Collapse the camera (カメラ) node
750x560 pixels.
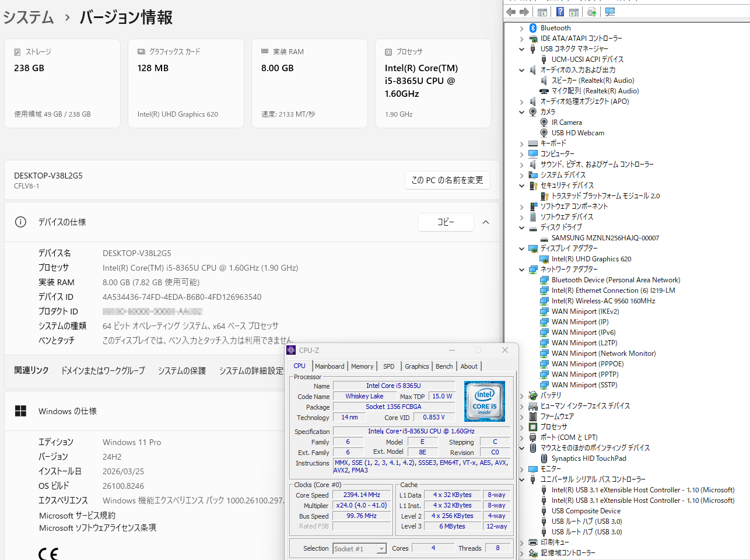coord(521,112)
